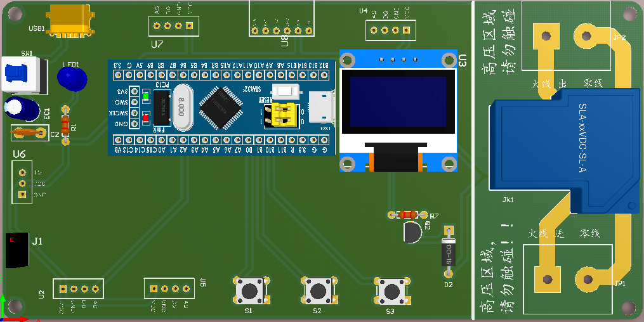The image size is (644, 322).
Task: Select the blue JK1 relay body
Action: [565, 150]
